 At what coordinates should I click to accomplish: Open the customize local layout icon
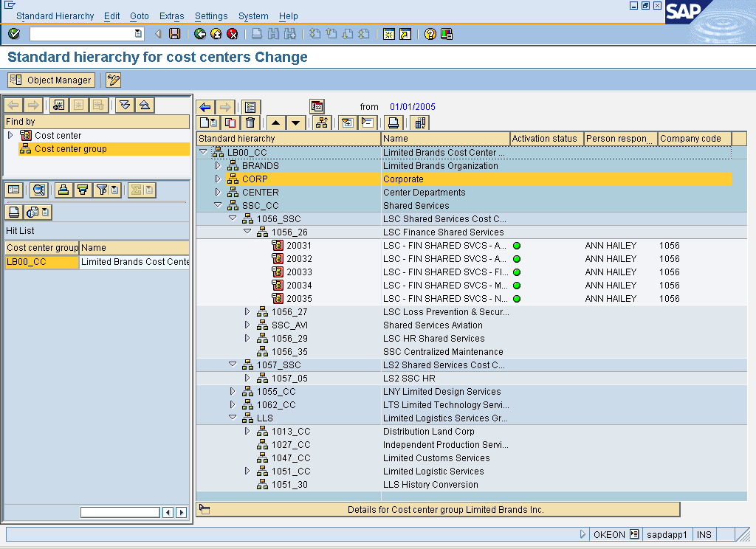point(447,34)
